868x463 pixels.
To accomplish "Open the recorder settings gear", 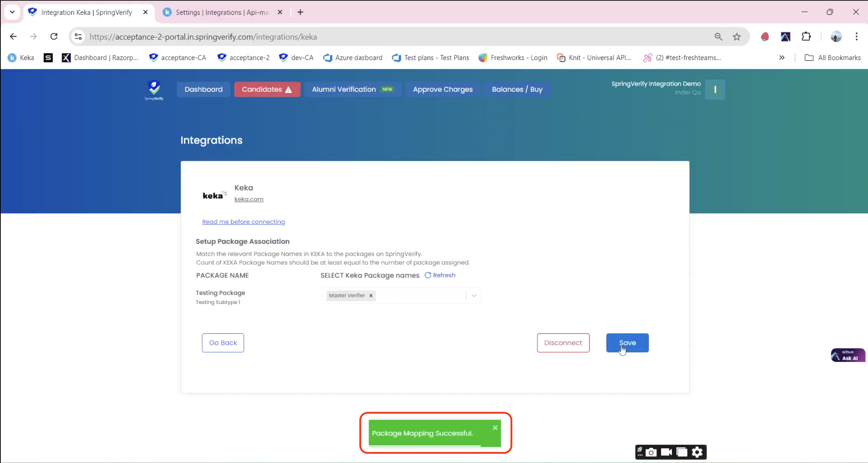I will pyautogui.click(x=697, y=452).
